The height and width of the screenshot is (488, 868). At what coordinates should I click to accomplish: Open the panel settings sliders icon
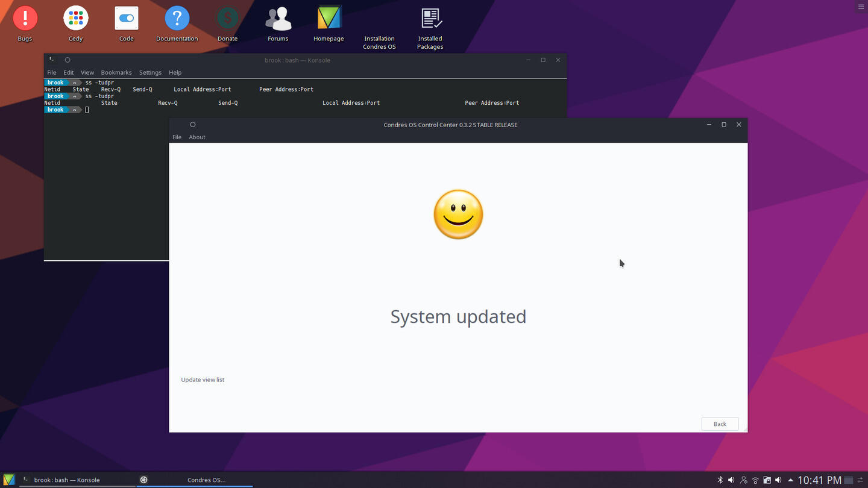[861, 480]
